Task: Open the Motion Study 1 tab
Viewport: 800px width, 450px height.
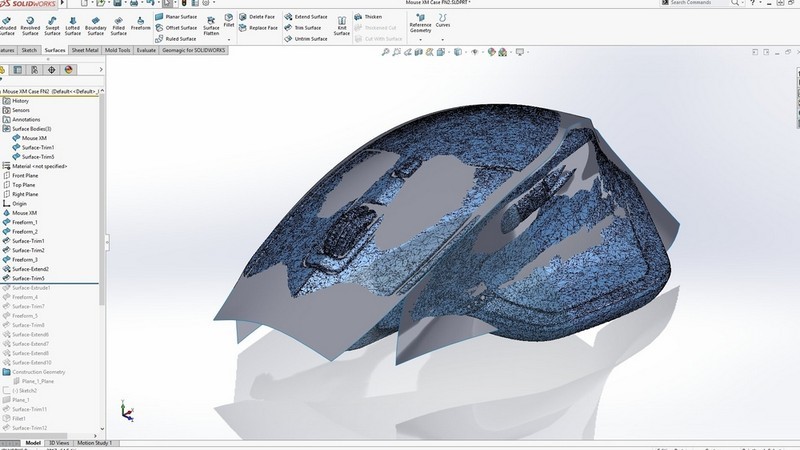Action: click(96, 442)
